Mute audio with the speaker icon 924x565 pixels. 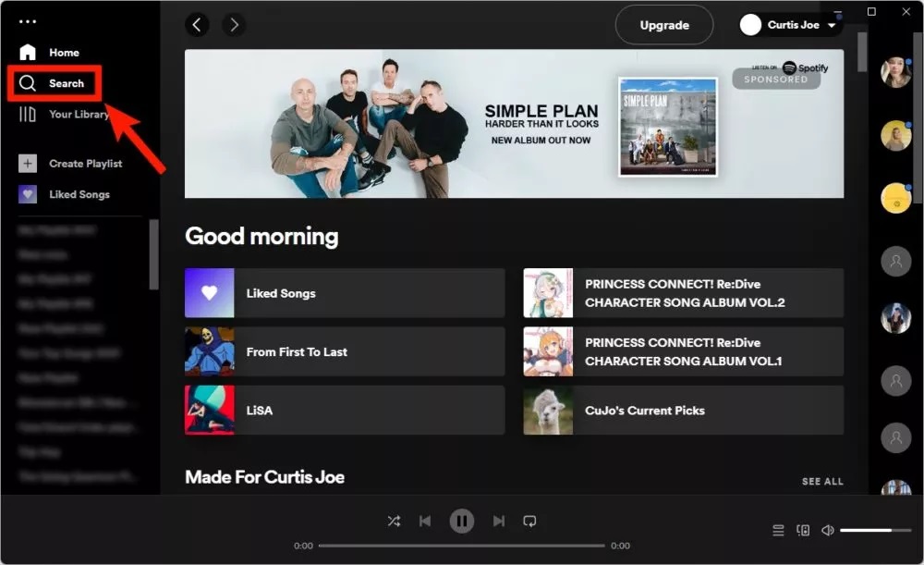point(827,530)
